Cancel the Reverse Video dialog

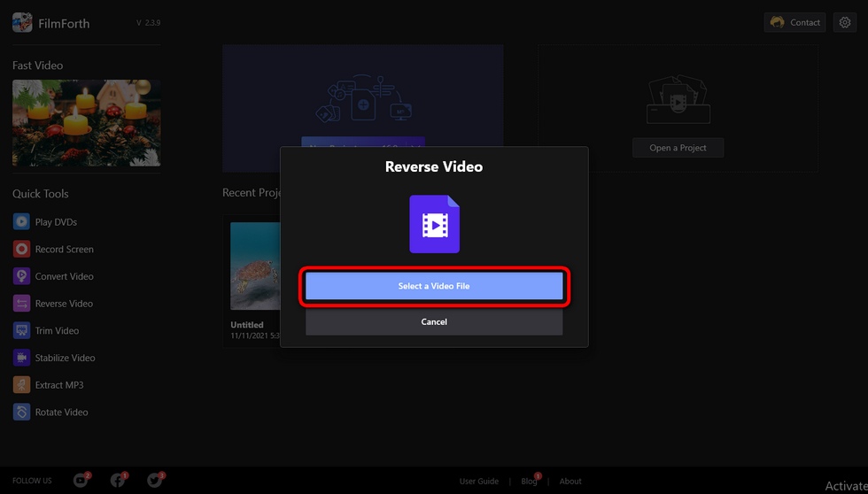434,321
